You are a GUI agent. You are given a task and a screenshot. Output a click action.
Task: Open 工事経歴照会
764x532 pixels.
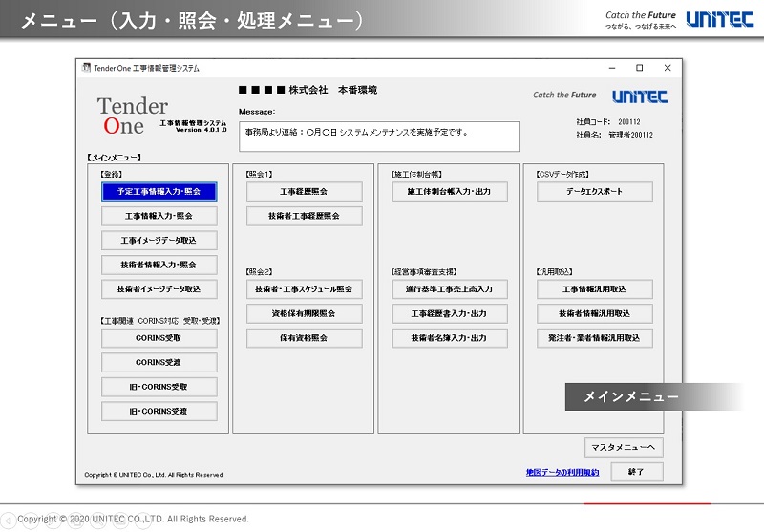pyautogui.click(x=304, y=191)
